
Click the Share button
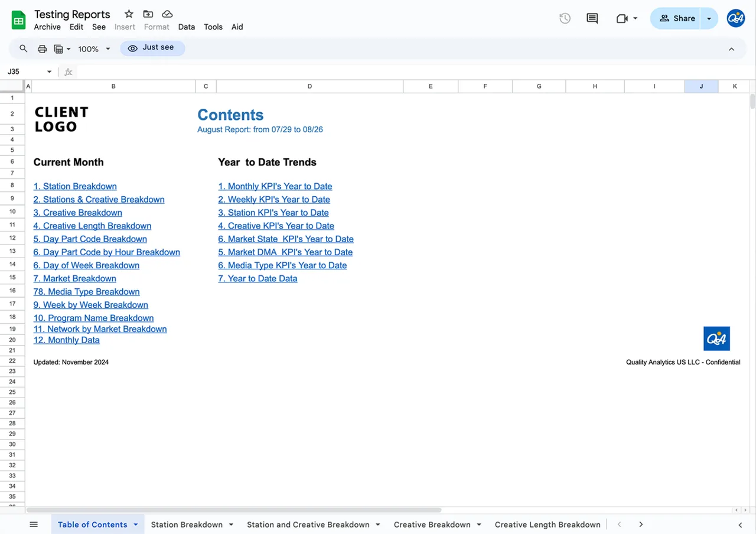pyautogui.click(x=677, y=18)
